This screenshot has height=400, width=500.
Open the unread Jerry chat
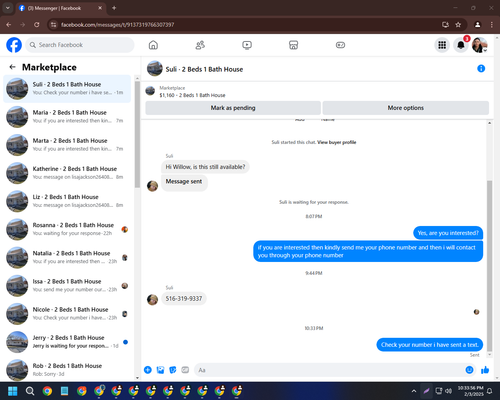pos(67,342)
